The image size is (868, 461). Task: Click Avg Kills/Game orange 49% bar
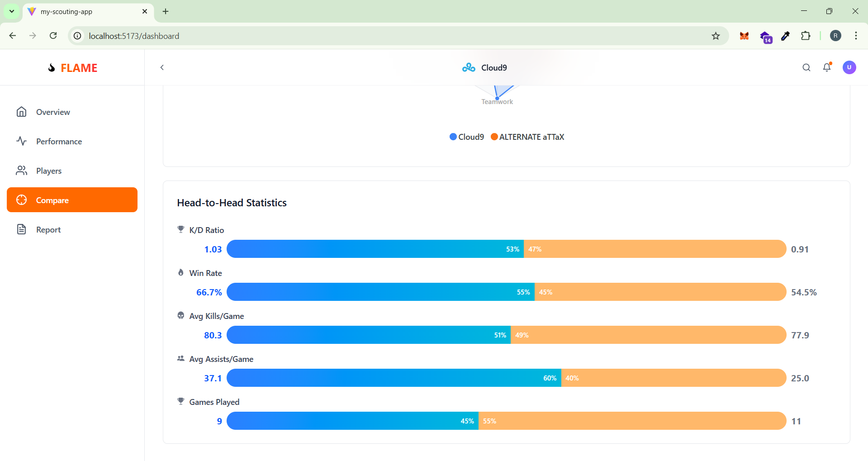[x=649, y=335]
